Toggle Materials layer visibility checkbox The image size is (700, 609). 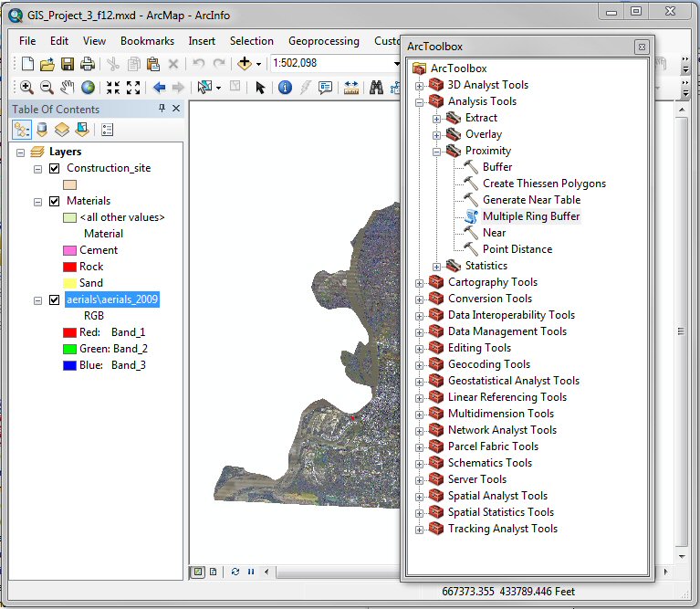pyautogui.click(x=55, y=202)
